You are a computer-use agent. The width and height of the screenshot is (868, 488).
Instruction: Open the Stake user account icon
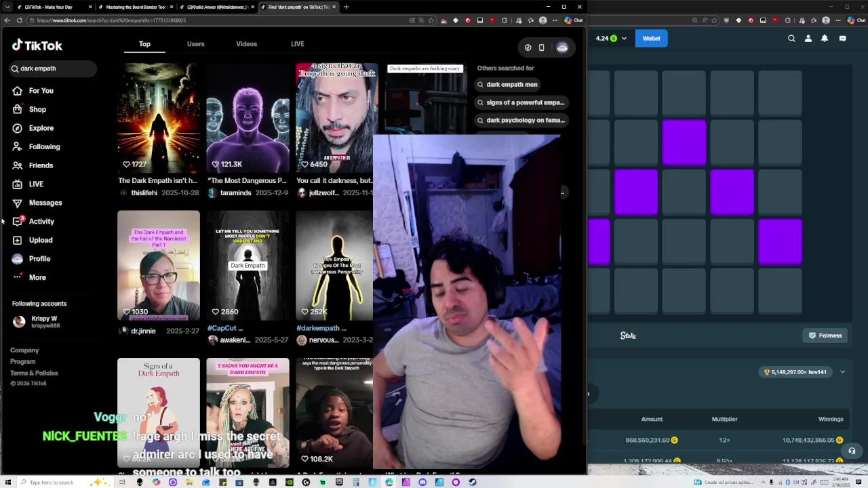tap(808, 39)
